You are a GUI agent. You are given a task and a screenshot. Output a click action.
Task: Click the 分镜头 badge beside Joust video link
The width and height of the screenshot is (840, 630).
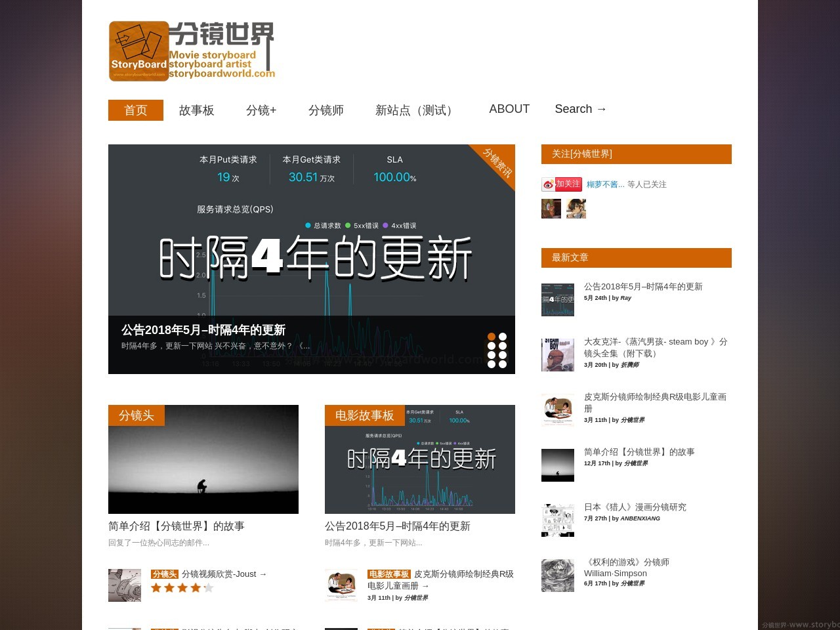coord(163,574)
